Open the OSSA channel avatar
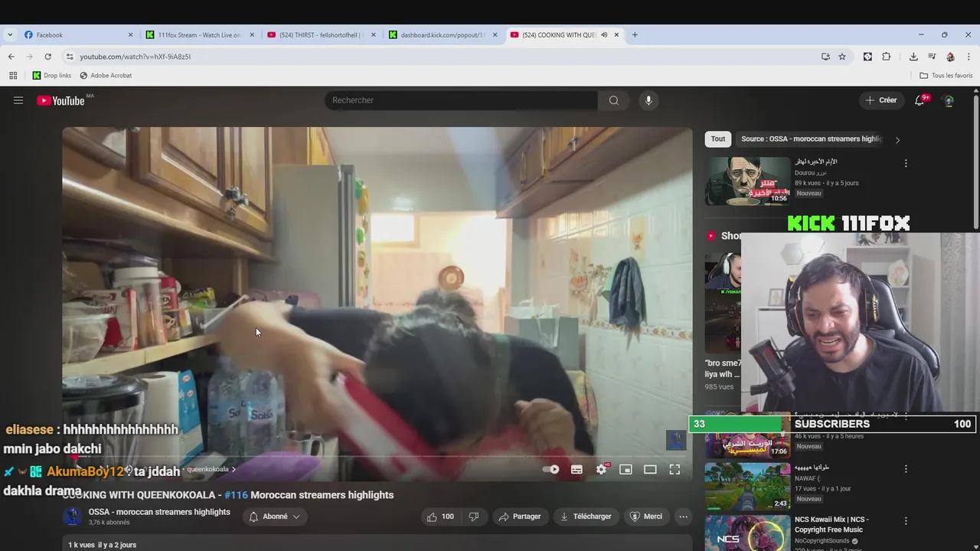980x551 pixels. [x=73, y=517]
